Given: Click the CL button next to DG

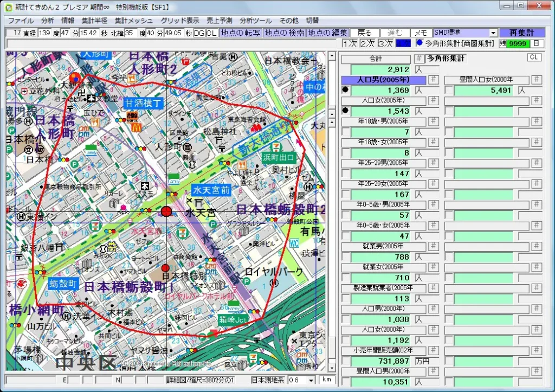Looking at the screenshot, I should coord(211,33).
